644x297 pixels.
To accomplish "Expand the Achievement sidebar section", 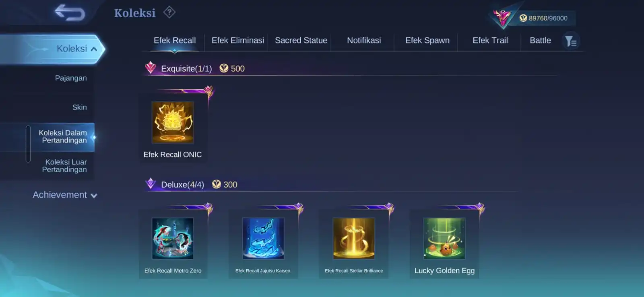I will point(65,195).
